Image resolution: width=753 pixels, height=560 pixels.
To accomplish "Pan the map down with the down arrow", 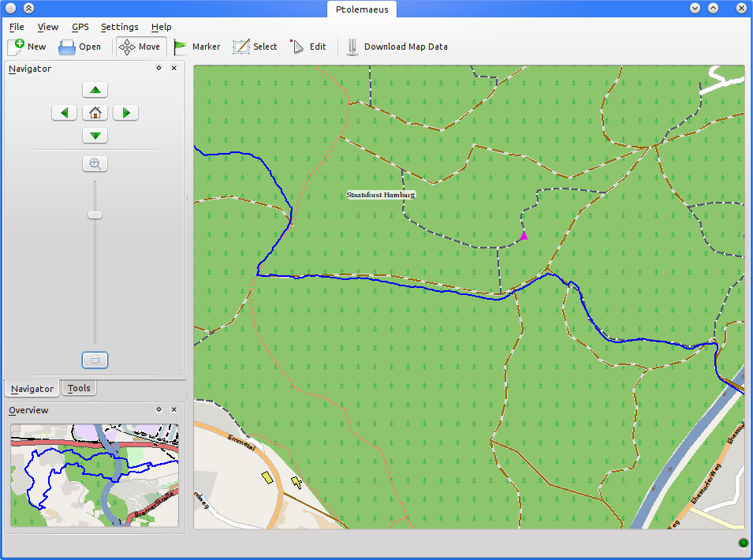I will point(95,136).
